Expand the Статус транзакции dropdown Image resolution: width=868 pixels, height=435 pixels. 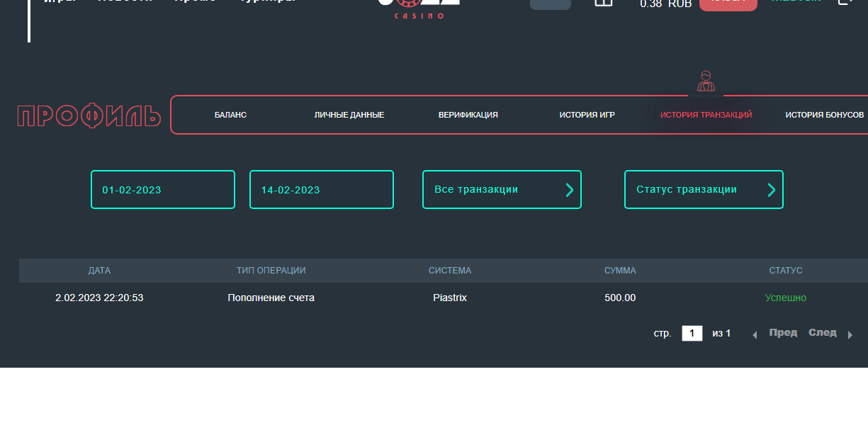click(704, 190)
